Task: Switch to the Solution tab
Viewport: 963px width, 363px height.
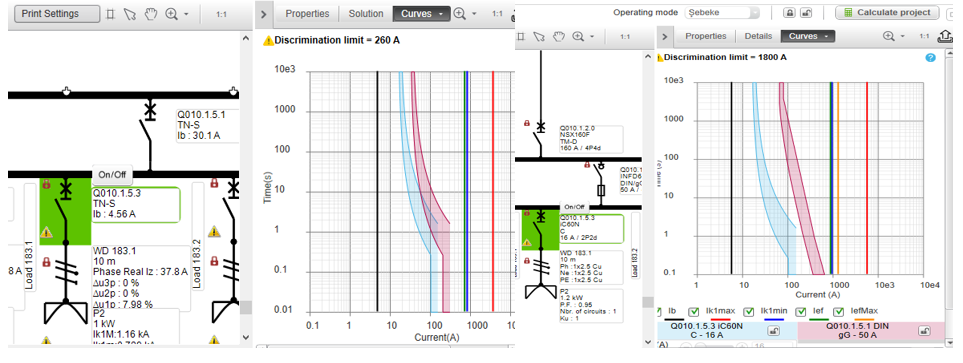Action: pos(366,14)
